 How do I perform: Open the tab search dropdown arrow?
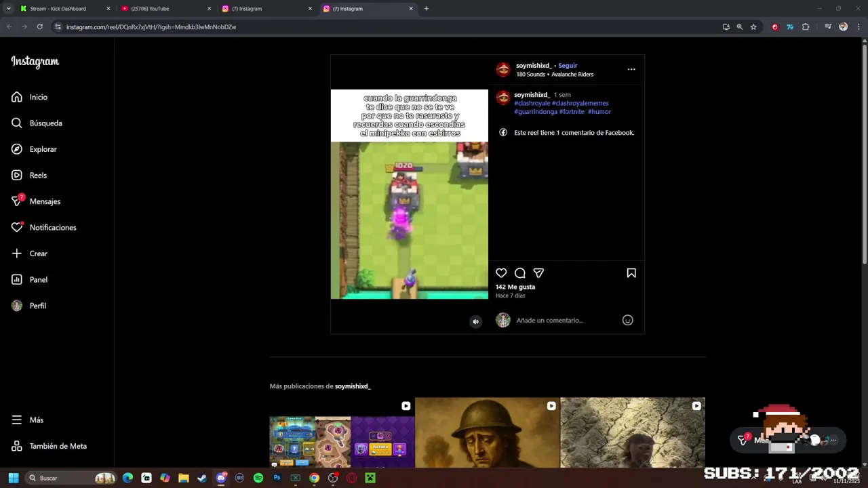coord(8,9)
